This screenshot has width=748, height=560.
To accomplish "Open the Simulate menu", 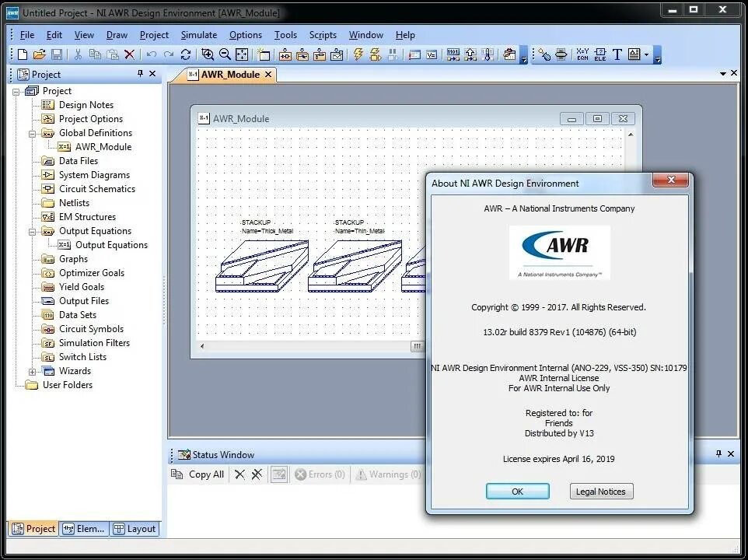I will pos(199,35).
